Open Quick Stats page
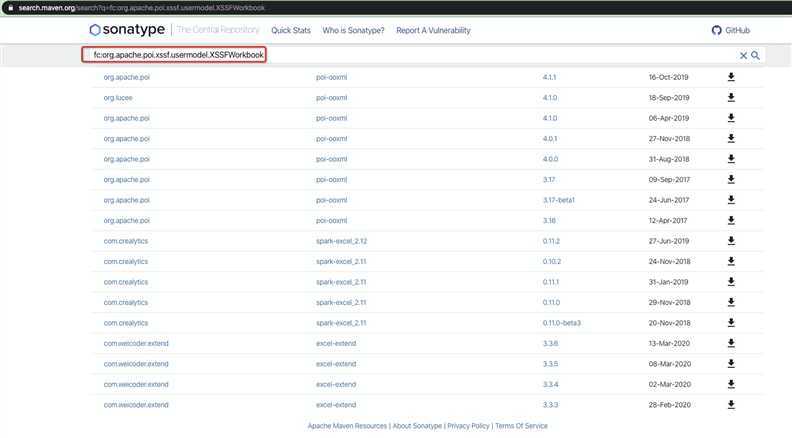Image resolution: width=792 pixels, height=438 pixels. pyautogui.click(x=291, y=30)
